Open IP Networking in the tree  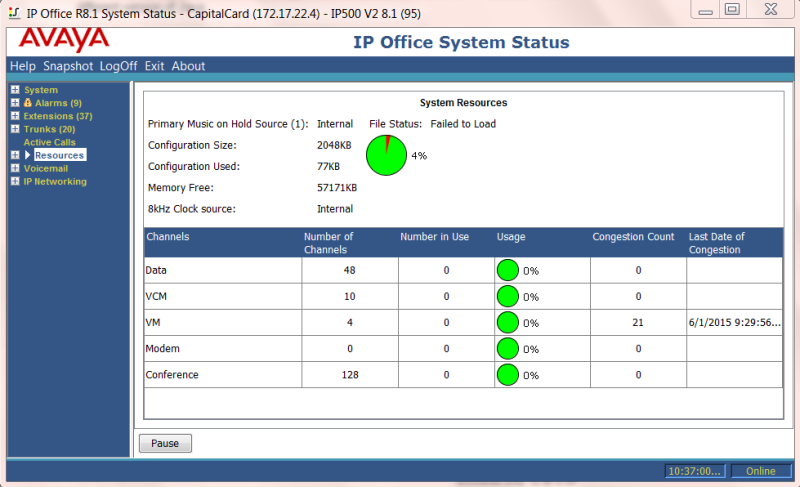[x=55, y=182]
